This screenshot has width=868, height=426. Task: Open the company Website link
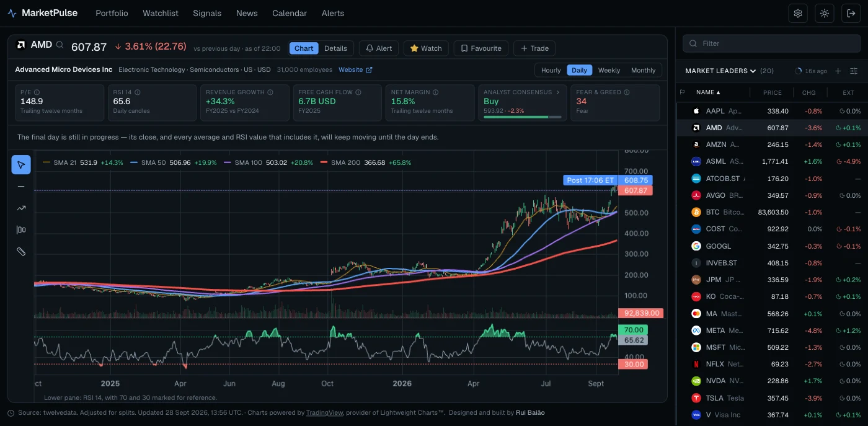(355, 70)
